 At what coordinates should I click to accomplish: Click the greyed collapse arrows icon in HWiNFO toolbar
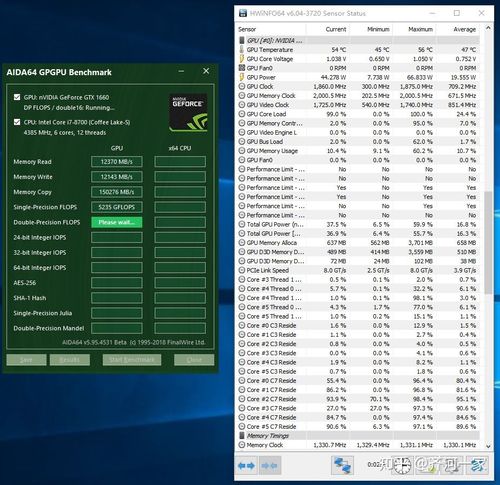(270, 466)
